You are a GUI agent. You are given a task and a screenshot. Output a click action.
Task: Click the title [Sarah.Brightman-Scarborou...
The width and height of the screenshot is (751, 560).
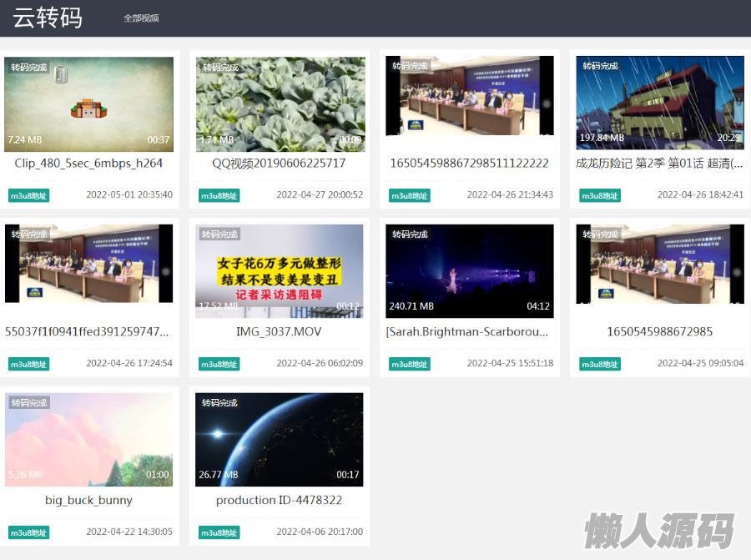pyautogui.click(x=467, y=332)
